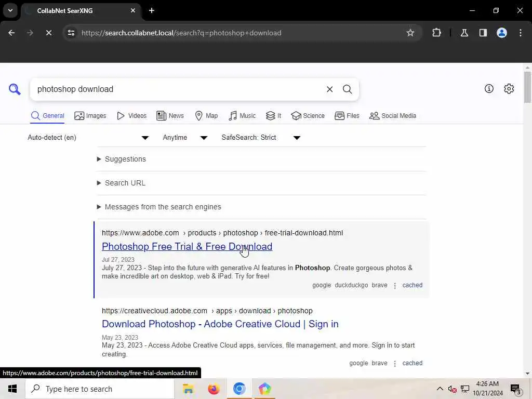The image size is (532, 399).
Task: Open preferences gear icon
Action: pos(509,89)
